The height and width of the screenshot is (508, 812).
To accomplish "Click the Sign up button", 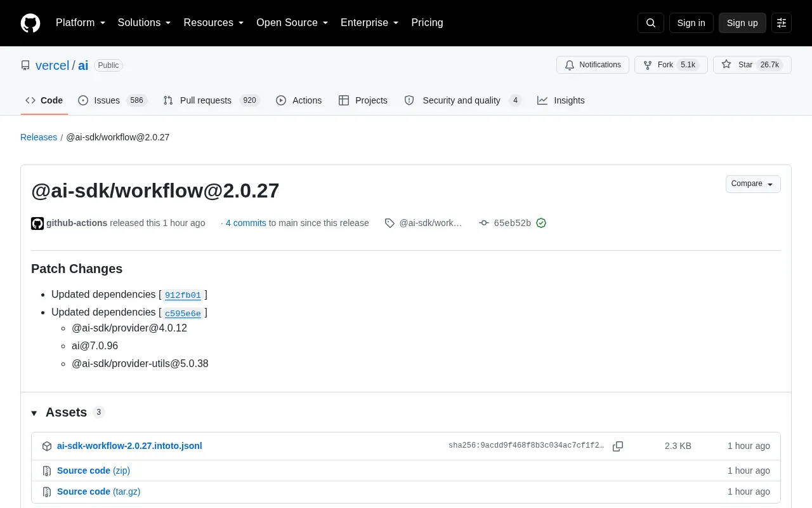I will [742, 23].
